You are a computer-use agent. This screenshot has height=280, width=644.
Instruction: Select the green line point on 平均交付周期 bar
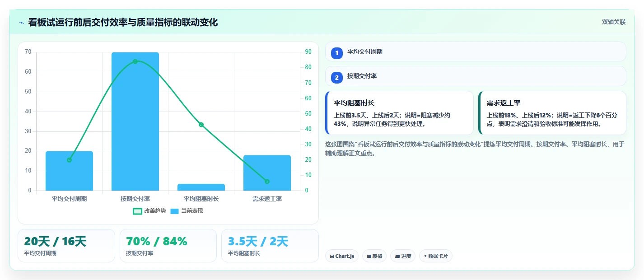pos(69,160)
